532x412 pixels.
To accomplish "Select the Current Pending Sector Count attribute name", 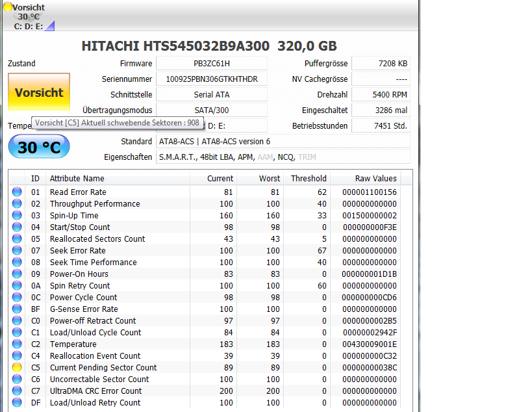I will (103, 368).
